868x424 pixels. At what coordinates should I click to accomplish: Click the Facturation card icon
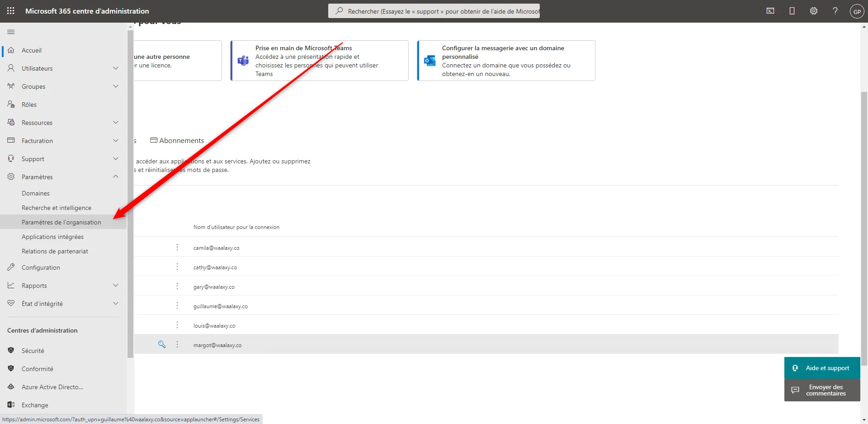[x=11, y=141]
